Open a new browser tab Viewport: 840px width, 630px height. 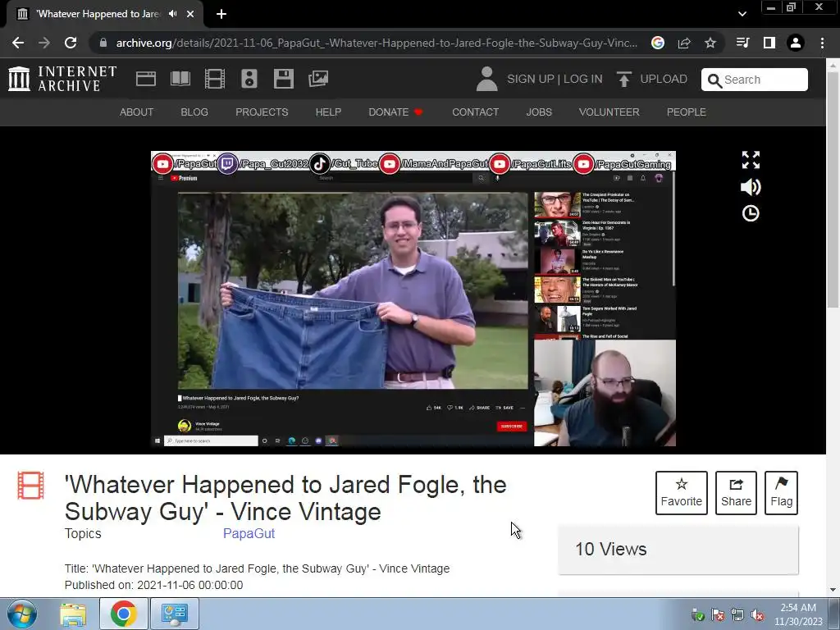tap(221, 14)
